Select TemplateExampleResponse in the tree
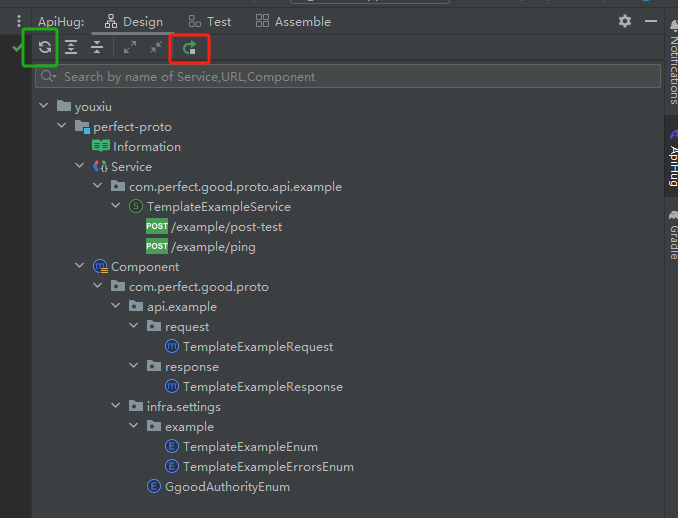The height and width of the screenshot is (518, 678). (x=262, y=387)
